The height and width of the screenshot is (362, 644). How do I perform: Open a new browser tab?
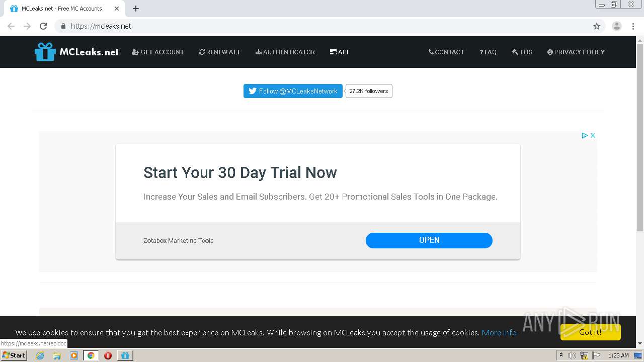[136, 9]
